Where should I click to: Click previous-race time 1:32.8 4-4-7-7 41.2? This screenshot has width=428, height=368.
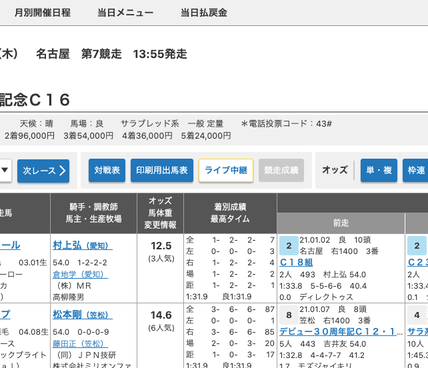point(322,355)
